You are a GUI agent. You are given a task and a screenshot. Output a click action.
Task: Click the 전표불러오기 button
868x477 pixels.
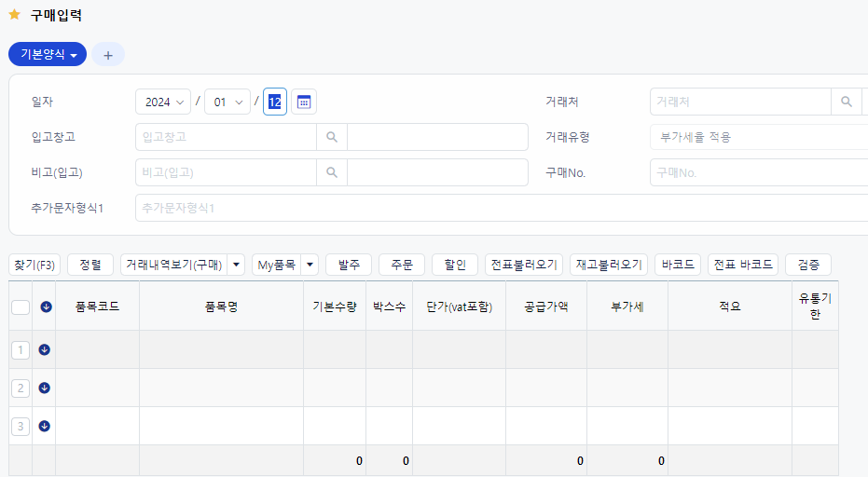[x=524, y=265]
